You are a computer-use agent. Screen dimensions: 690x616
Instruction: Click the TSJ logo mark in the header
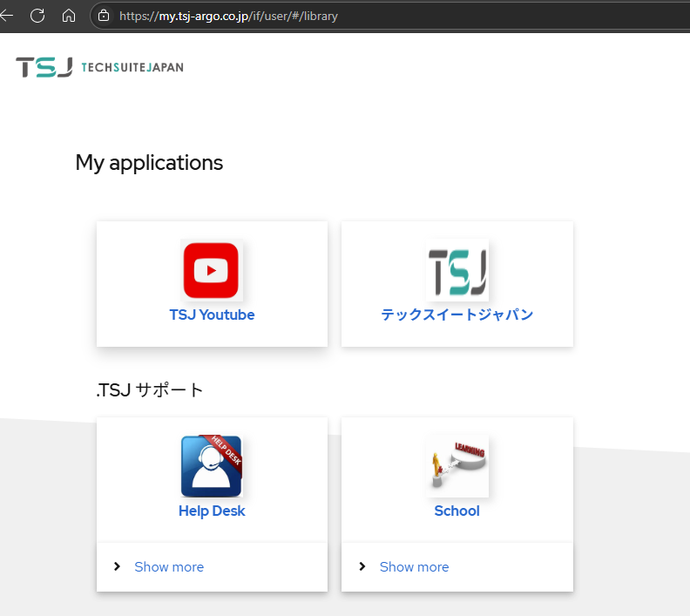44,67
